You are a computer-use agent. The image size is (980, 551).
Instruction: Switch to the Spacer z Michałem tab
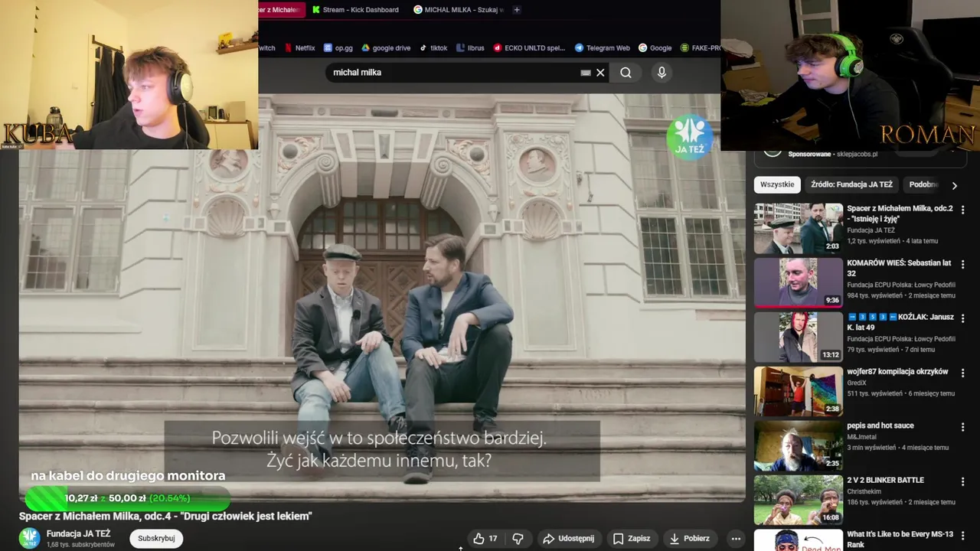(281, 10)
